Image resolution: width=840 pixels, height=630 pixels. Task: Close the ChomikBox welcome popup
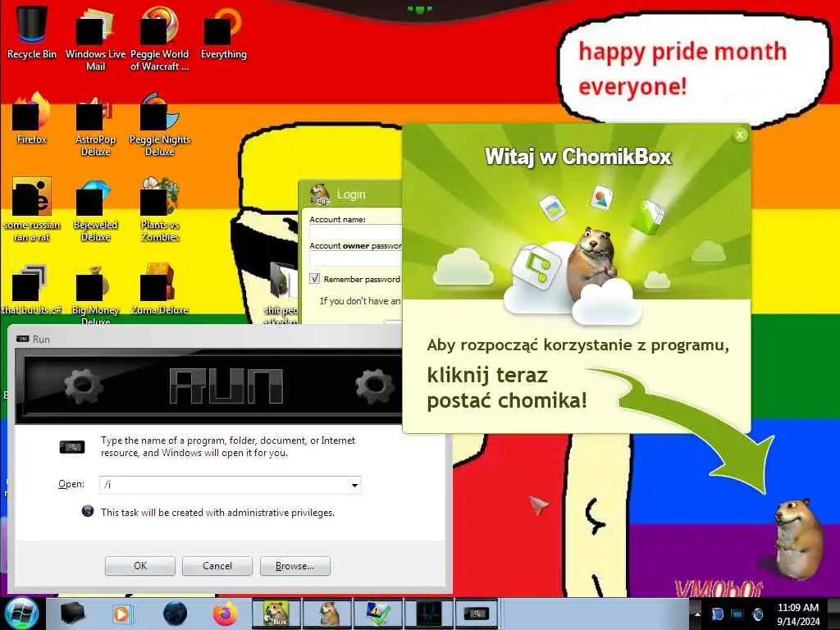[740, 135]
